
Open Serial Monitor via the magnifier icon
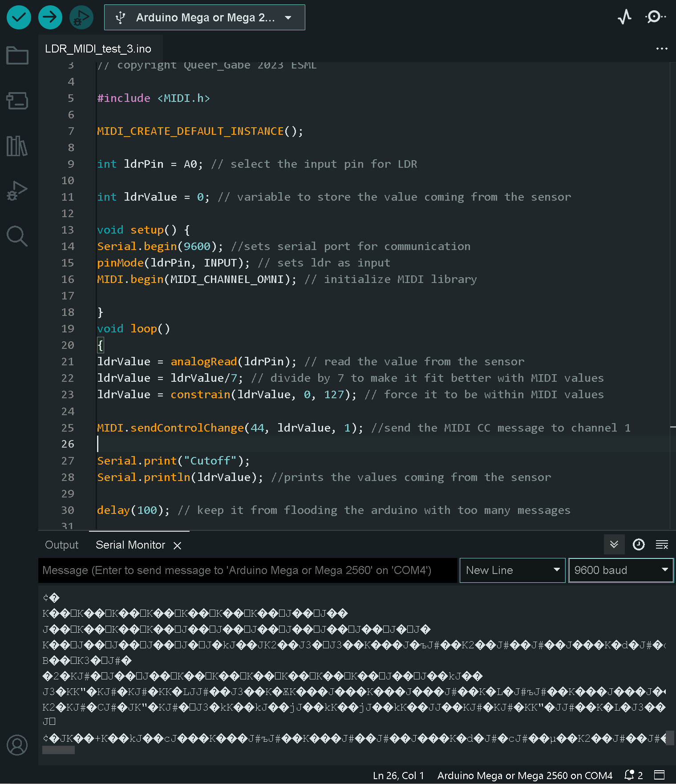(656, 17)
